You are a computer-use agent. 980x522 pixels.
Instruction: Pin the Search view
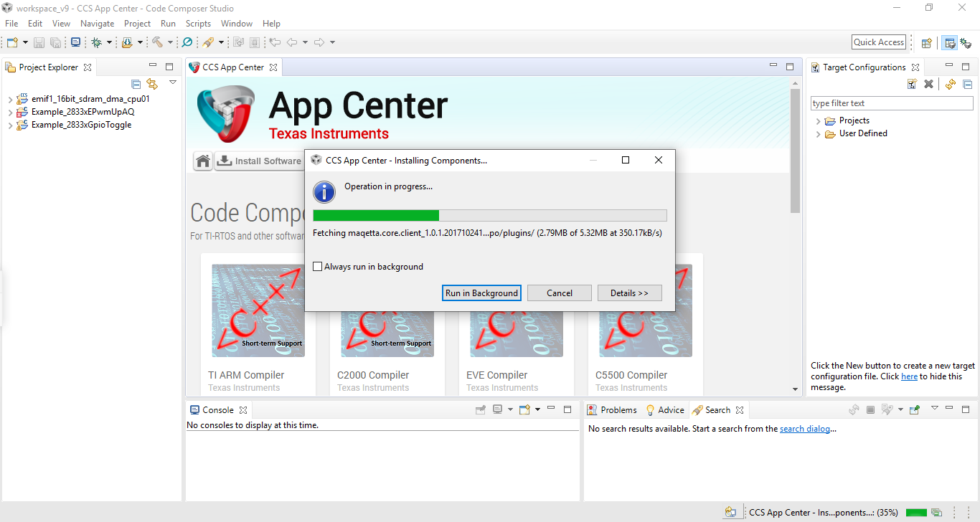tap(914, 410)
